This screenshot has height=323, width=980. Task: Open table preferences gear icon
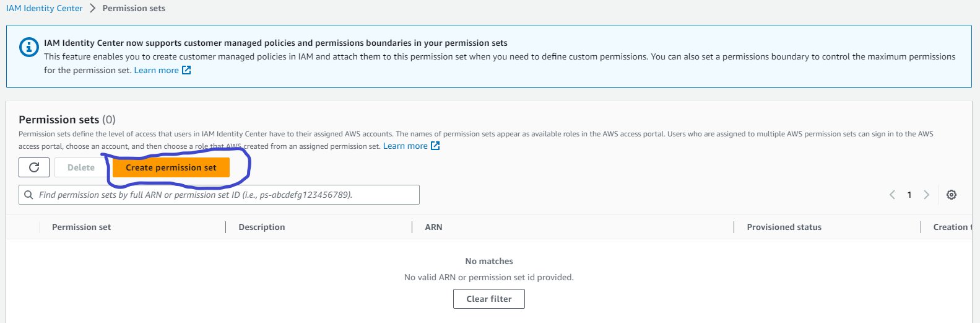coord(952,195)
